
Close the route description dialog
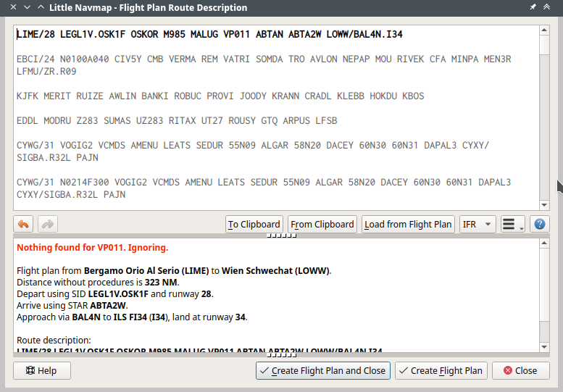point(521,370)
